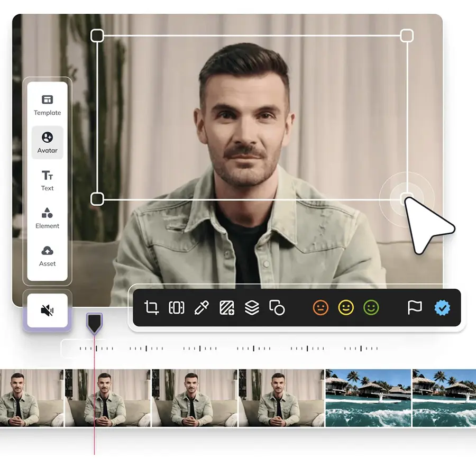Image resolution: width=476 pixels, height=476 pixels.
Task: Click the flag icon in toolbar
Action: [414, 307]
